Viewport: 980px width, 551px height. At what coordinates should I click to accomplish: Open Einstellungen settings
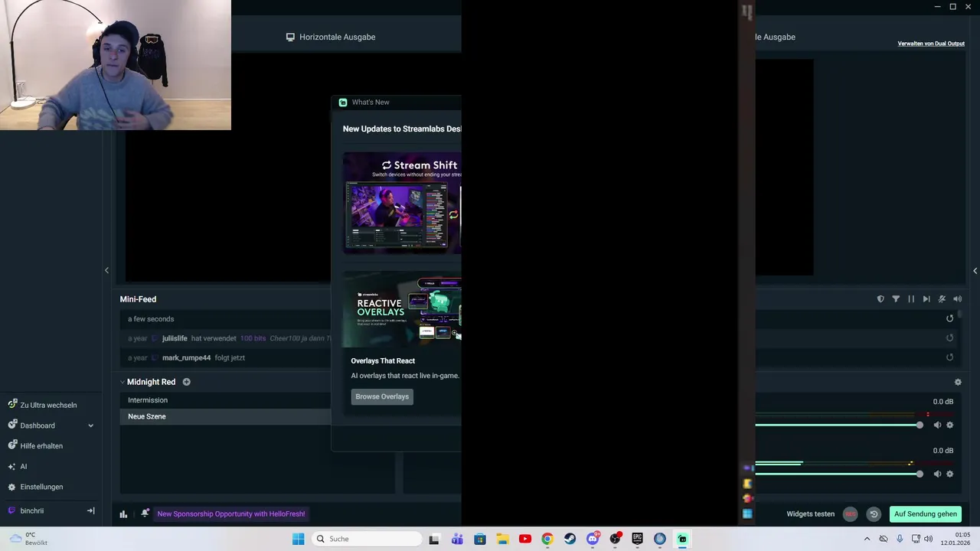tap(35, 487)
